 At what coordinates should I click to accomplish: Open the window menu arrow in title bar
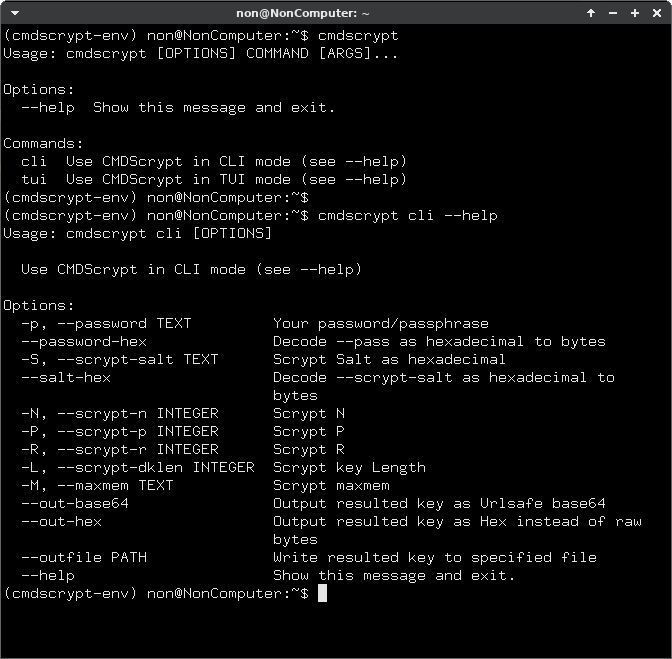(15, 13)
